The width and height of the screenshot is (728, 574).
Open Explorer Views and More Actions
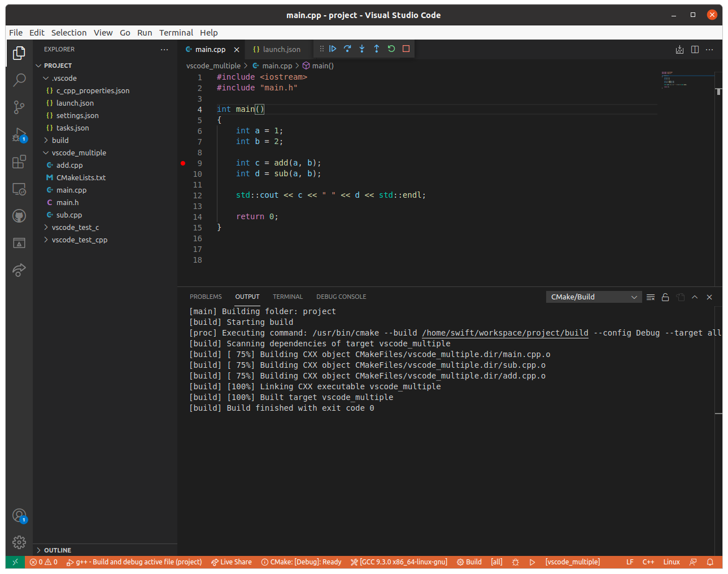click(x=164, y=49)
